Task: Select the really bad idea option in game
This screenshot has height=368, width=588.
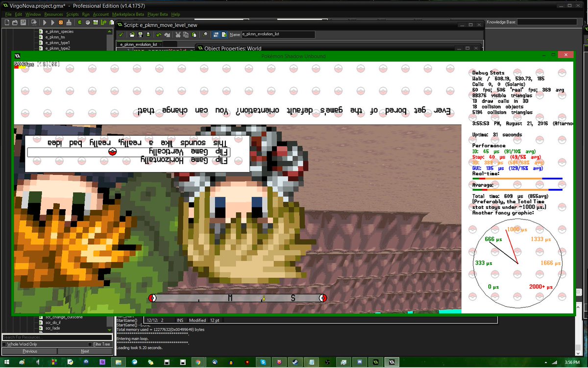Action: (138, 143)
